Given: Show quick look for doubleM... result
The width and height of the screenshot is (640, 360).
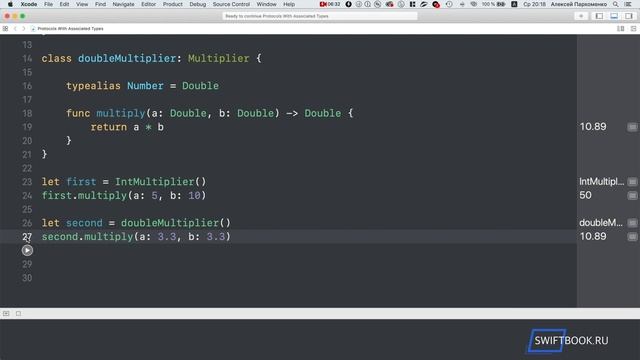Looking at the screenshot, I should click(632, 223).
